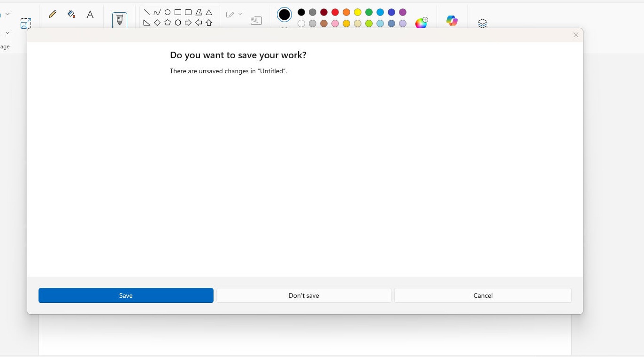Screen dimensions: 644x357
Task: Choose the green swatch
Action: 369,12
